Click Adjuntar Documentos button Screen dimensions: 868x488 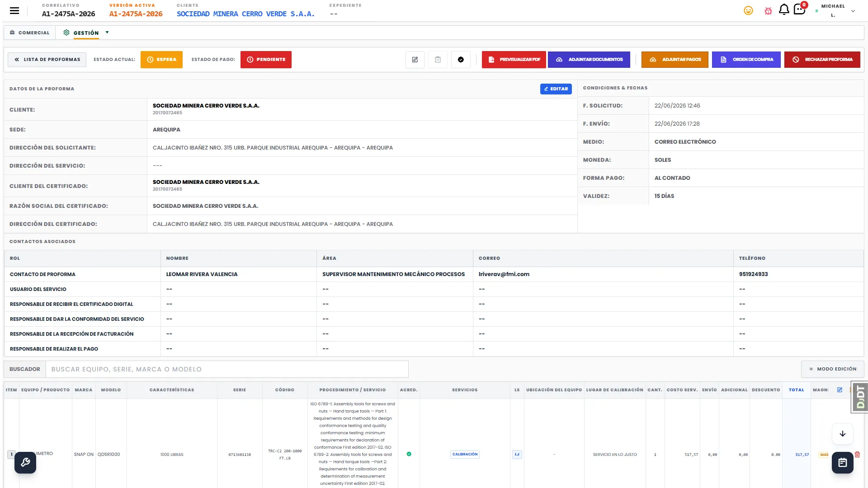pyautogui.click(x=589, y=60)
